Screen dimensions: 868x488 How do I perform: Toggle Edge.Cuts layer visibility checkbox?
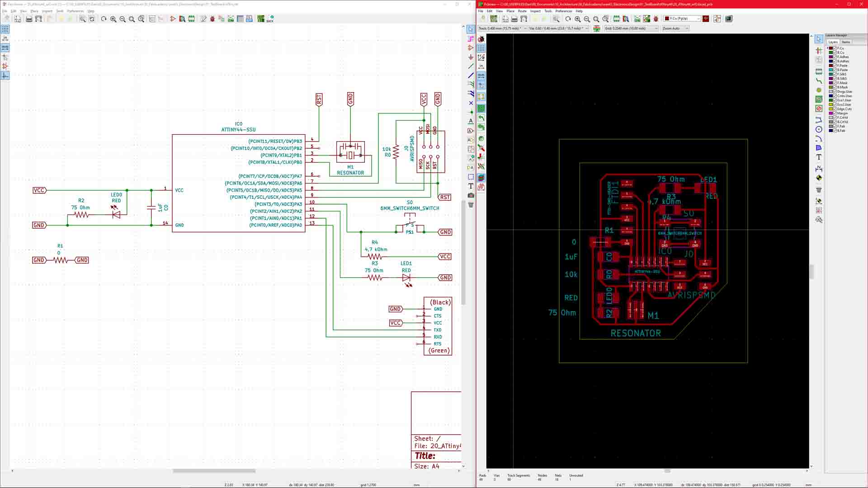(835, 109)
